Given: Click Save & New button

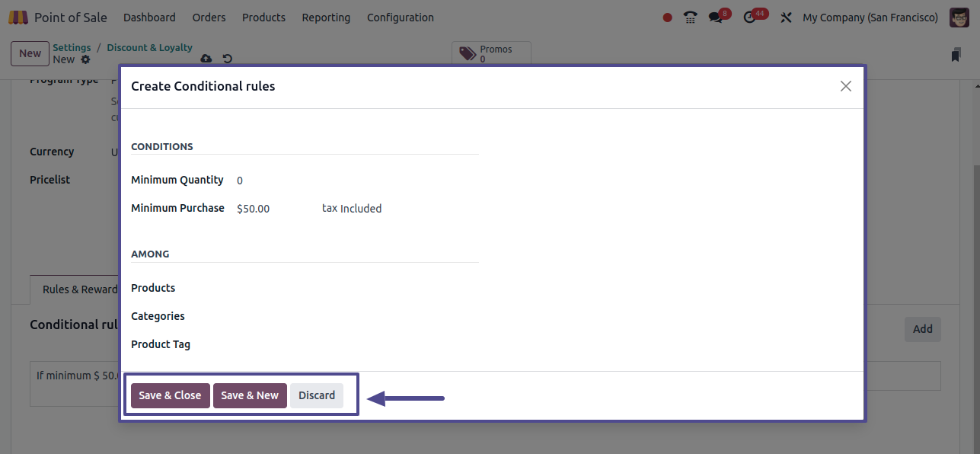Looking at the screenshot, I should click(x=250, y=395).
